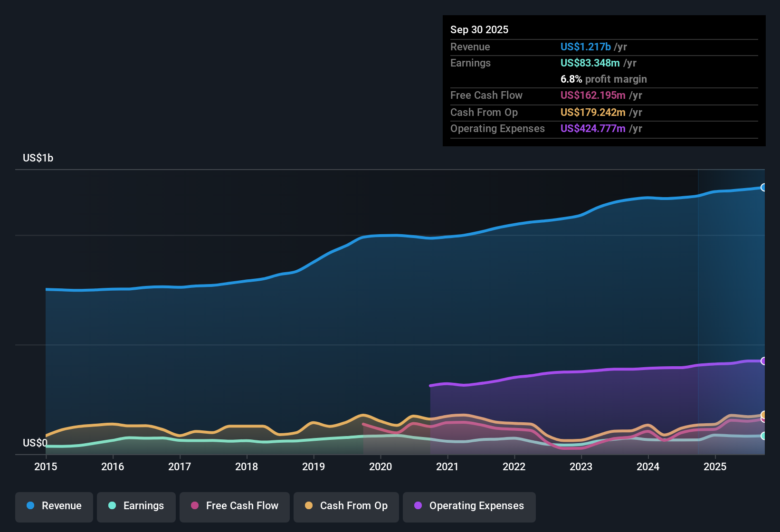The height and width of the screenshot is (532, 780).
Task: Click the US$179.242m cash from op value
Action: pyautogui.click(x=593, y=113)
